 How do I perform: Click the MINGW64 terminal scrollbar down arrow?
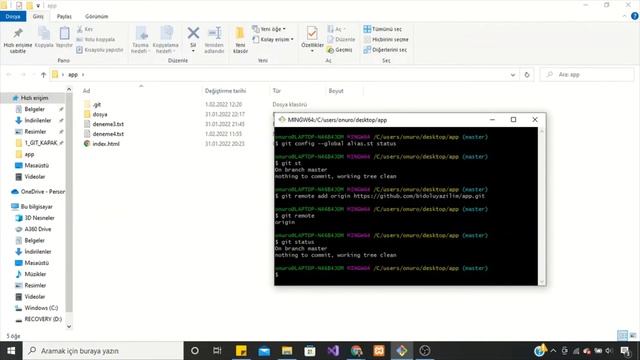[542, 282]
